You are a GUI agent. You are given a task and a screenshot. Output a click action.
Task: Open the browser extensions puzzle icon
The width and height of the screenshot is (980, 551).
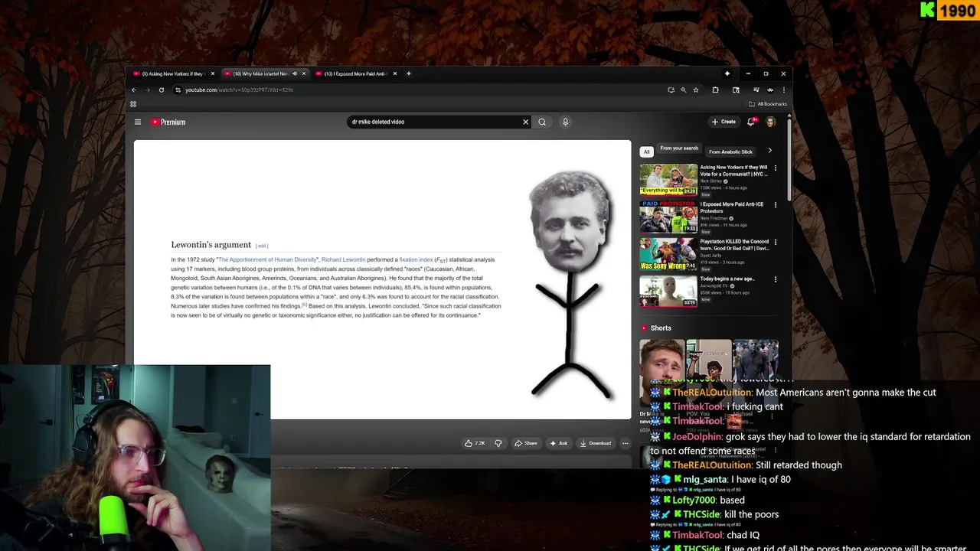[x=715, y=90]
